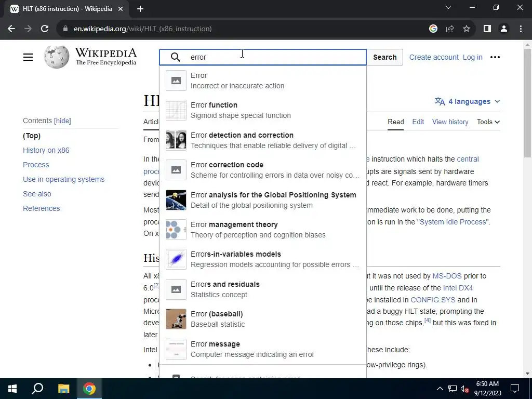532x399 pixels.
Task: Click the muted volume tray icon
Action: (x=465, y=389)
